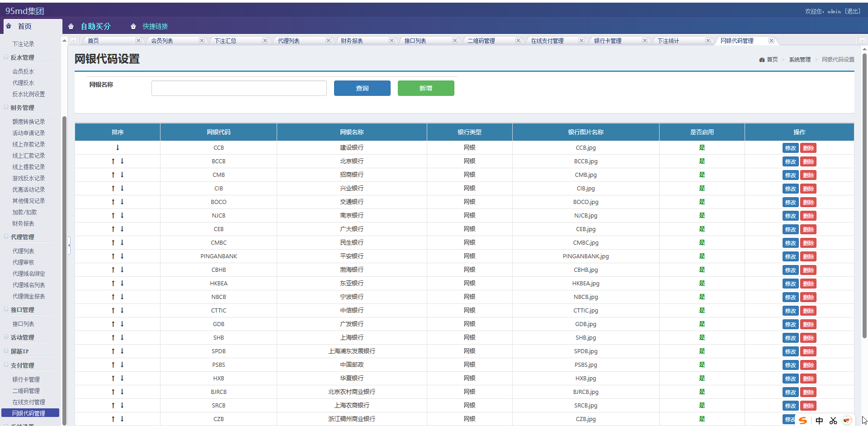Click up arrow in 中国邮政 PSBS row

click(113, 365)
